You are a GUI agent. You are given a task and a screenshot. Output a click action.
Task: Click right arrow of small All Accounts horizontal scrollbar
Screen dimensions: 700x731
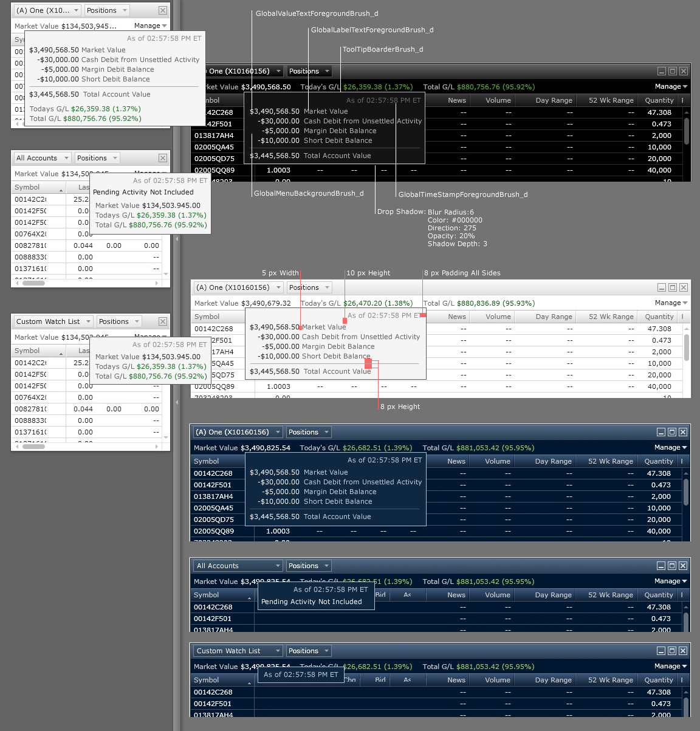pyautogui.click(x=157, y=283)
